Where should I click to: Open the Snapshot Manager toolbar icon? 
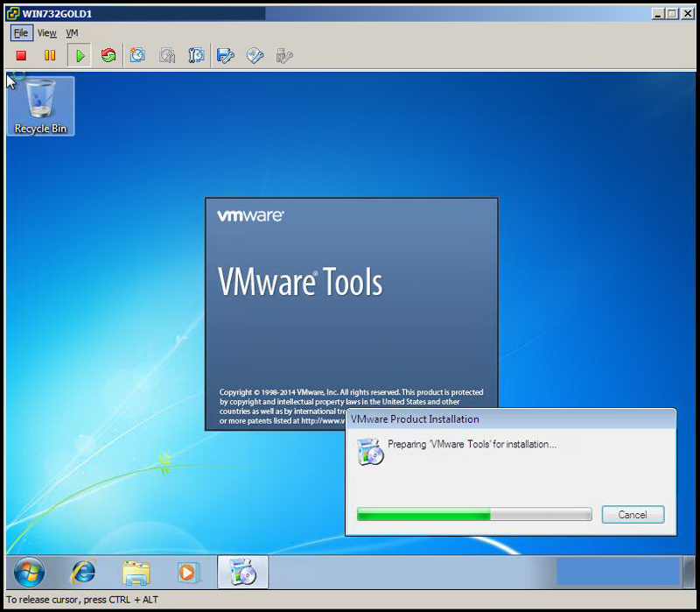point(196,55)
